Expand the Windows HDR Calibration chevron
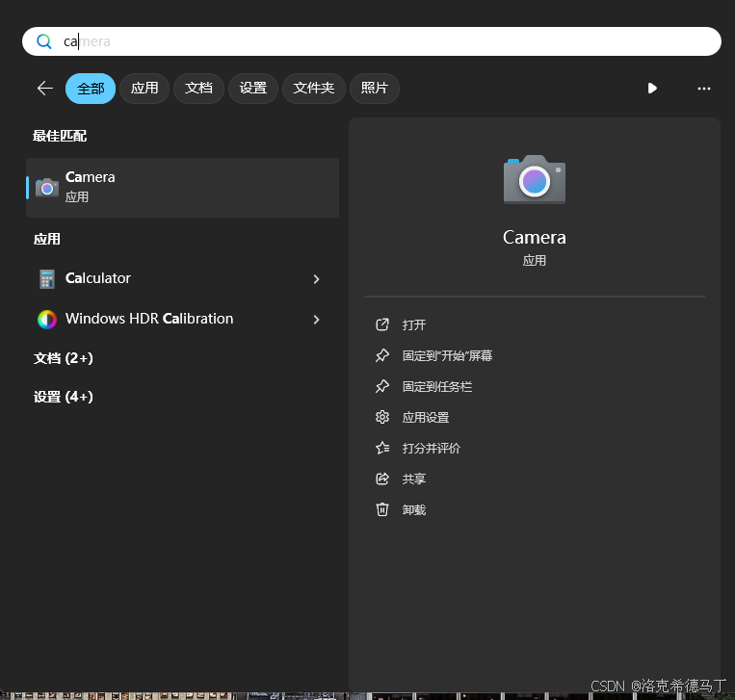Screen dimensions: 735x700 [x=316, y=320]
